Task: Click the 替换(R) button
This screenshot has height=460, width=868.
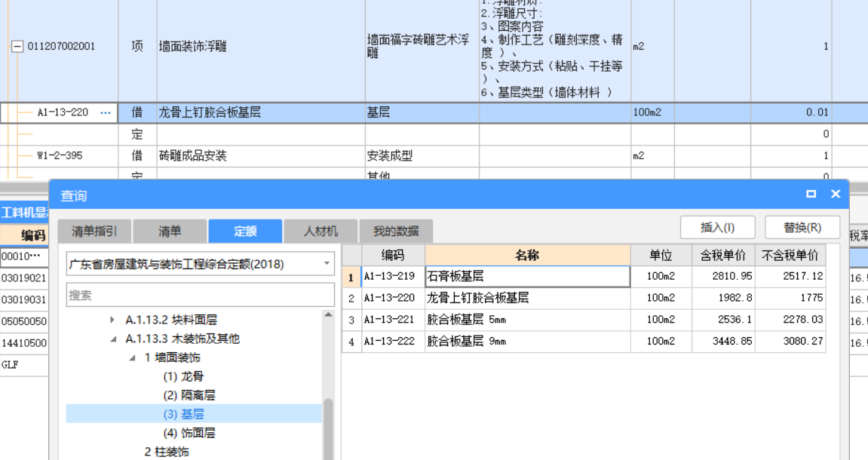Action: click(802, 228)
